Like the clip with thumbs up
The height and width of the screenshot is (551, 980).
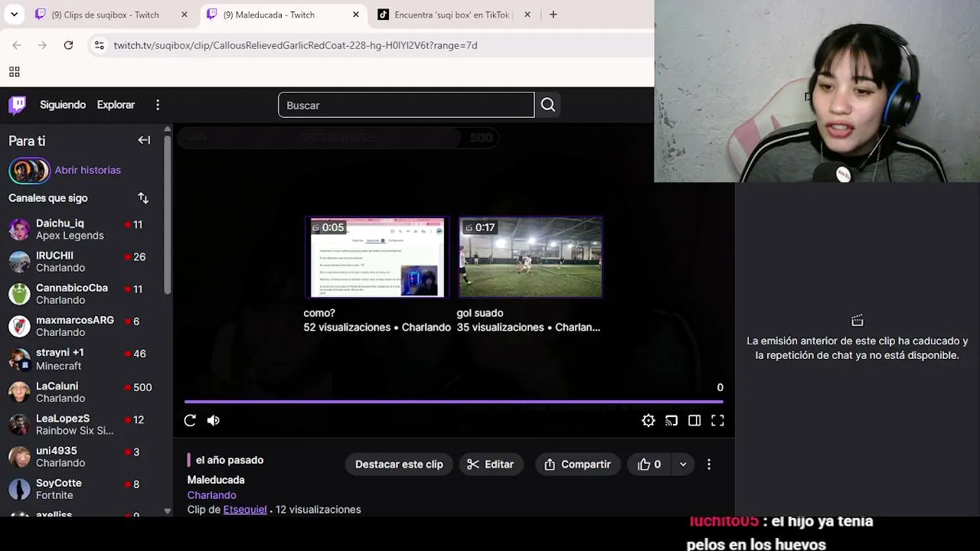pyautogui.click(x=649, y=465)
